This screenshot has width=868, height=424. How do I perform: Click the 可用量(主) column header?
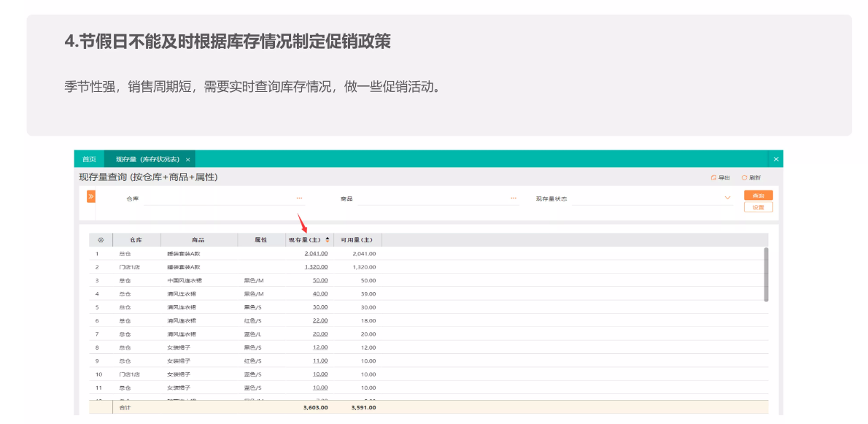(x=357, y=240)
